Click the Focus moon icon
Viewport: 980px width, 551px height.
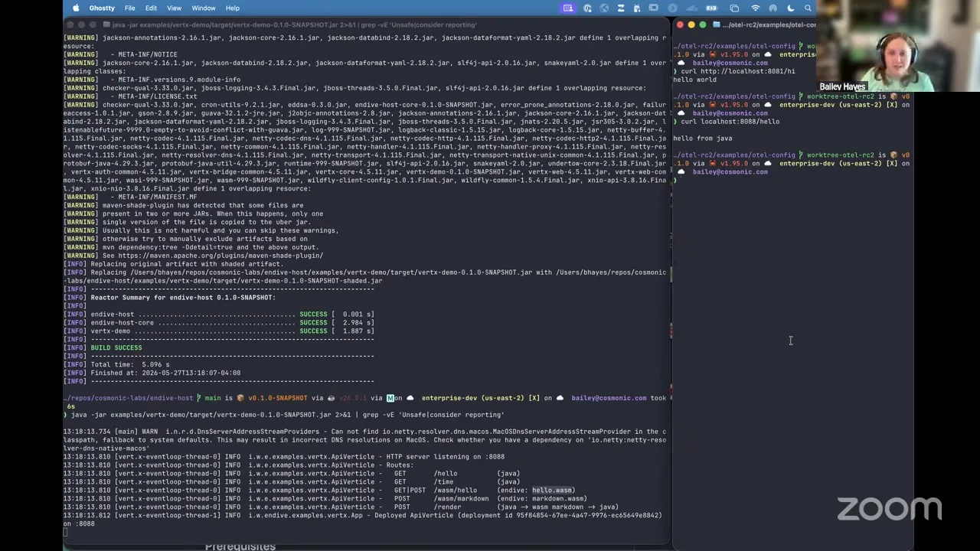pyautogui.click(x=791, y=8)
